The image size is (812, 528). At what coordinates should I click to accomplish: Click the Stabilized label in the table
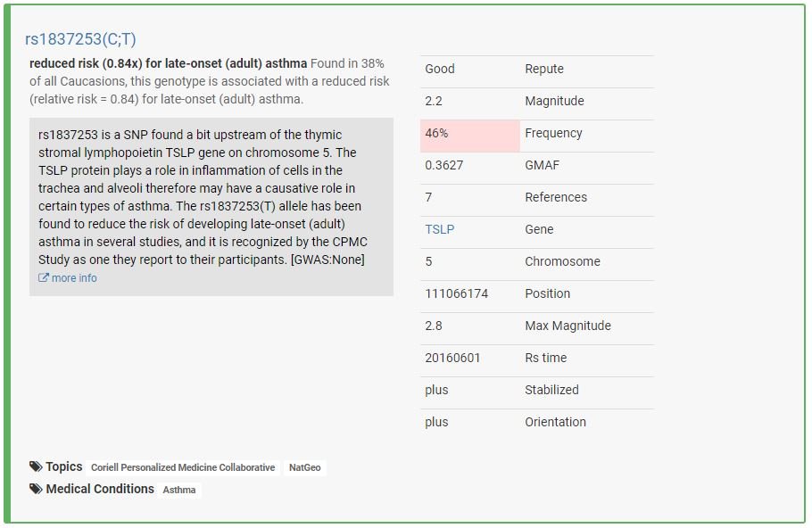coord(551,390)
